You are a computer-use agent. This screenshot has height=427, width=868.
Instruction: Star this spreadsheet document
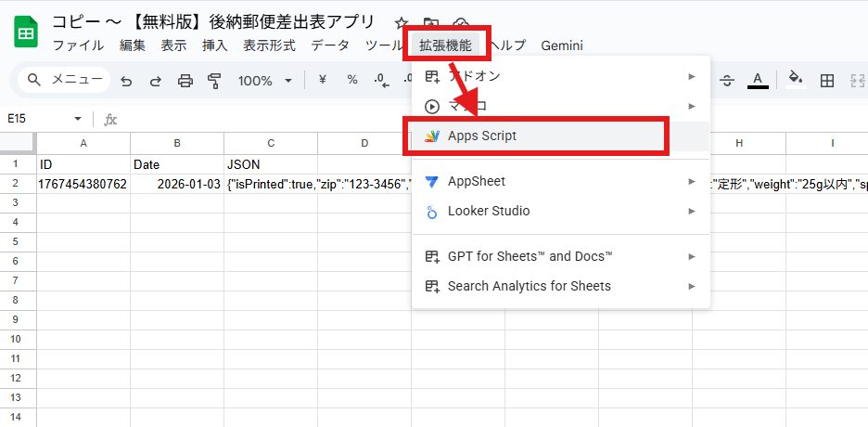401,22
